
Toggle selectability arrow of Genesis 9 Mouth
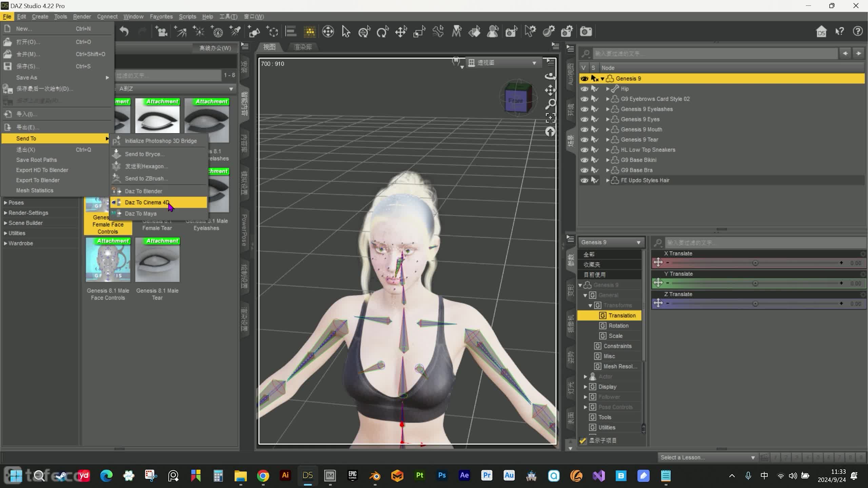click(x=595, y=129)
